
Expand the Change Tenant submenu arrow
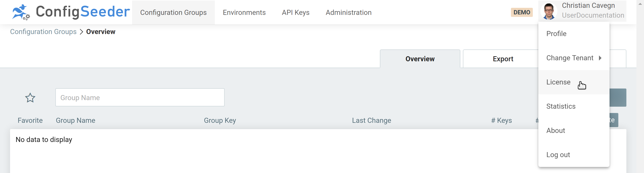coord(600,58)
